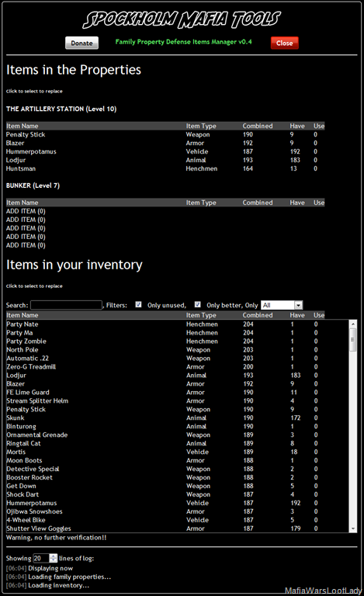Toggle the Only unused filter checkbox
364x596 pixels.
[x=138, y=304]
